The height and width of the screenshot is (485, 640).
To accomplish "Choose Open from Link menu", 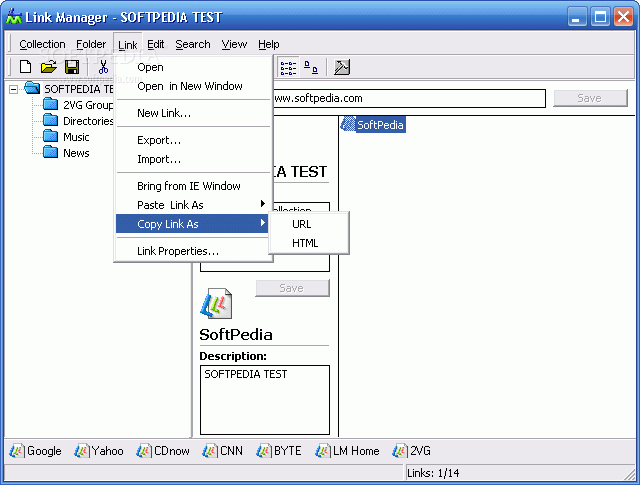I will pyautogui.click(x=192, y=67).
